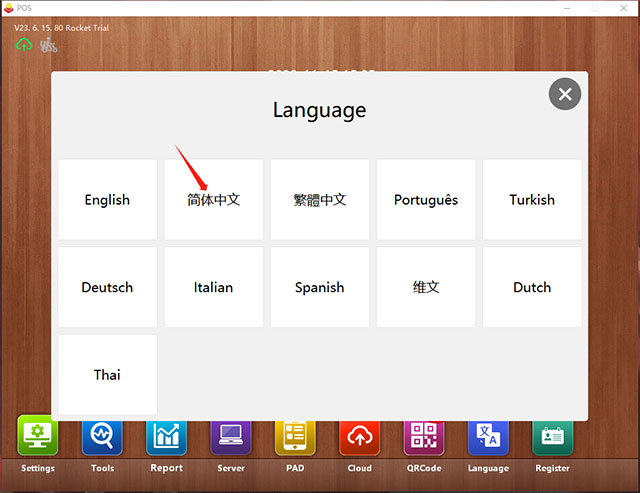Open the Report chart icon
640x493 pixels.
[166, 437]
